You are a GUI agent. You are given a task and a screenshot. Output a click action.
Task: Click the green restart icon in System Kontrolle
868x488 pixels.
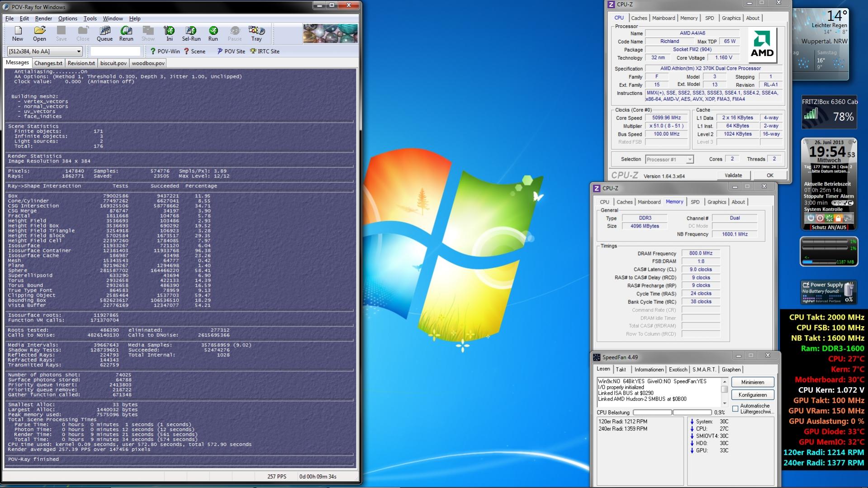pyautogui.click(x=829, y=218)
